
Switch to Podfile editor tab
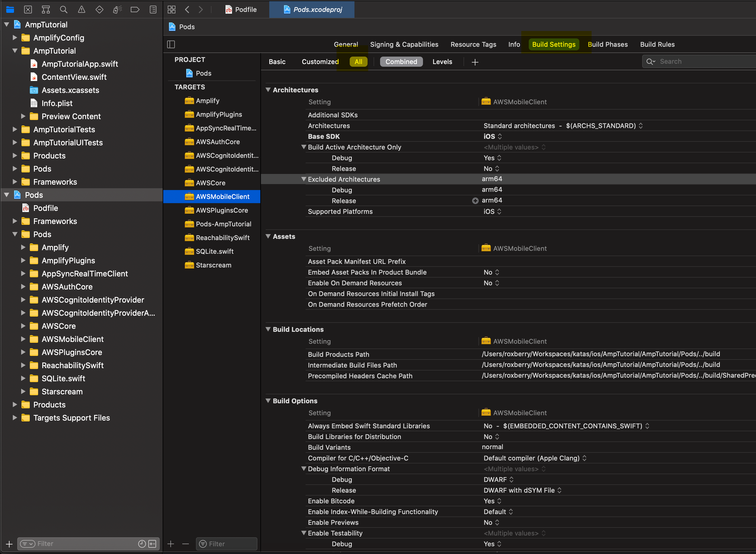point(241,10)
